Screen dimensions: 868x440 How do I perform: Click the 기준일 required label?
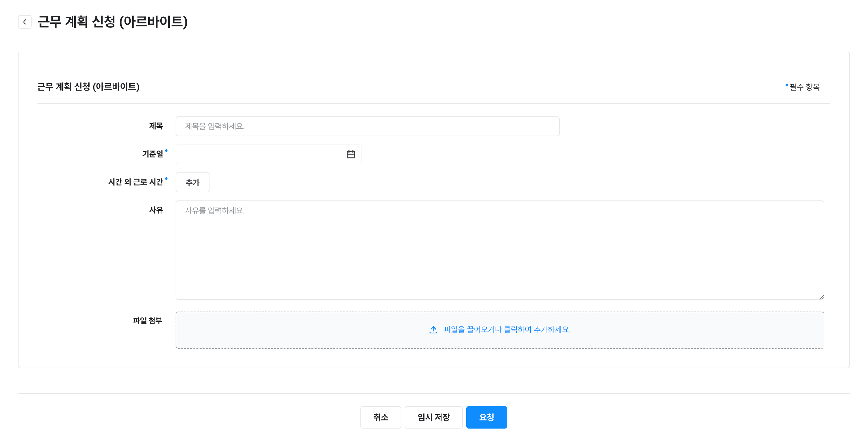pos(153,154)
